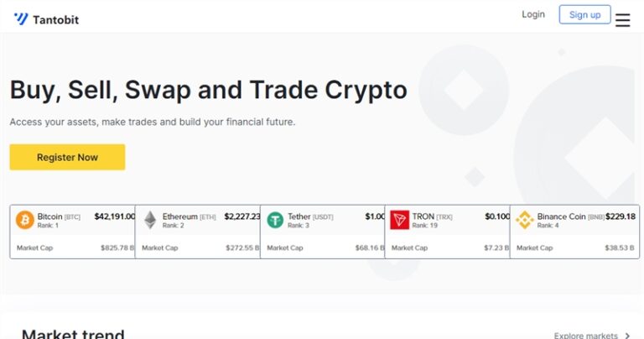
Task: Click the Tether coin icon
Action: [x=275, y=220]
